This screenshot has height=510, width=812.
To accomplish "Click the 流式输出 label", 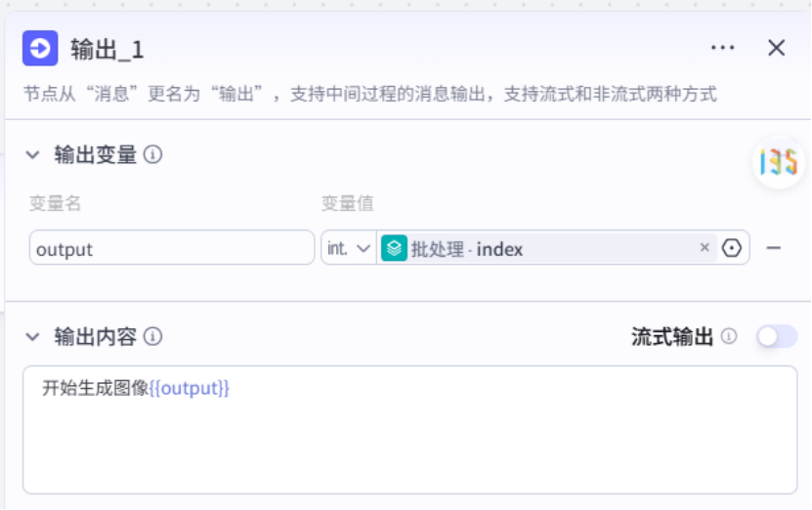I will coord(672,337).
